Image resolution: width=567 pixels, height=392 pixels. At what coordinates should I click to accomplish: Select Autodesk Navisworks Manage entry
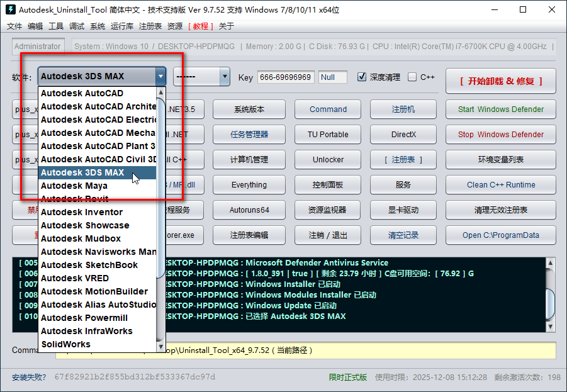click(98, 252)
